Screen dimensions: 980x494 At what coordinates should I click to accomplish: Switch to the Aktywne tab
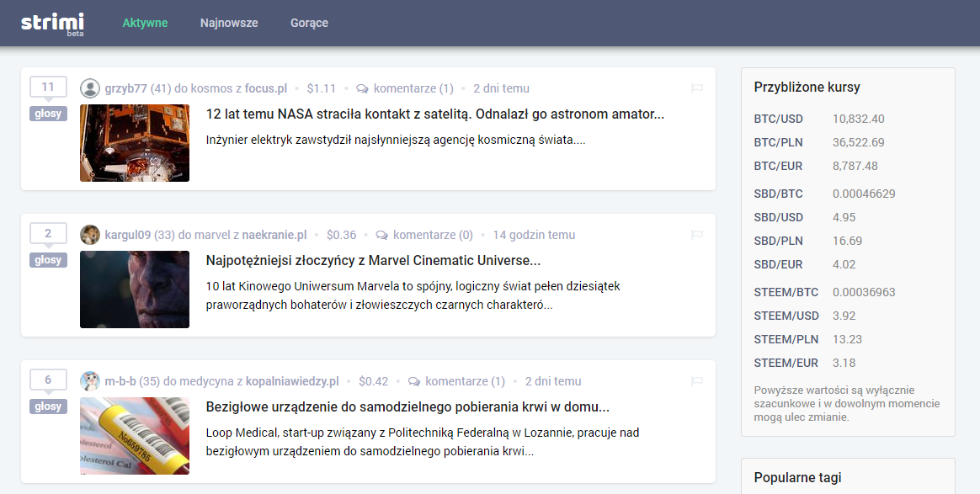pyautogui.click(x=145, y=23)
